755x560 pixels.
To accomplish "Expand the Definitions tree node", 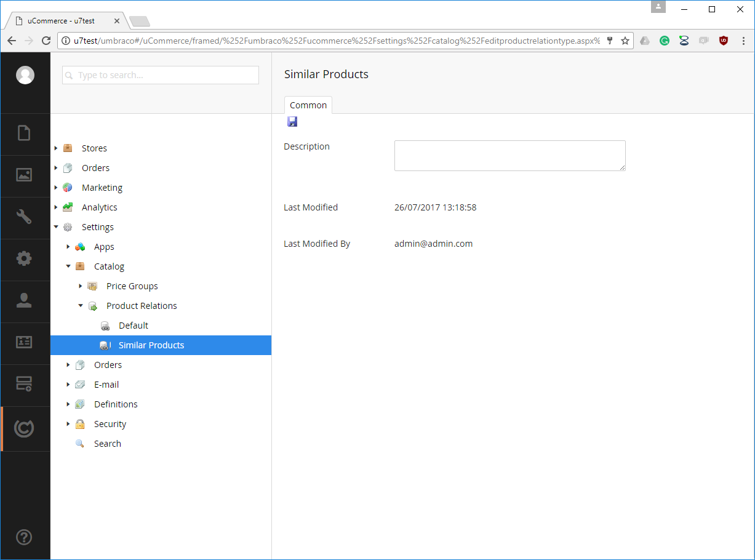I will (x=68, y=404).
